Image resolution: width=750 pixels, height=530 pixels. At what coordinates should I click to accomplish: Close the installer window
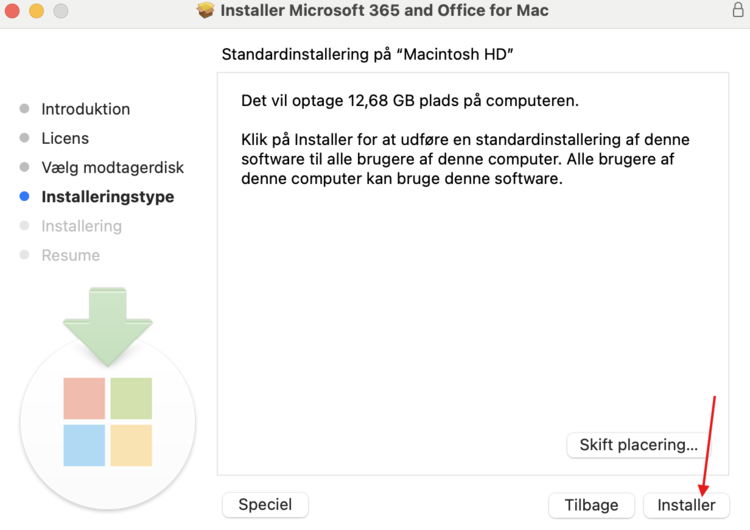pos(12,11)
